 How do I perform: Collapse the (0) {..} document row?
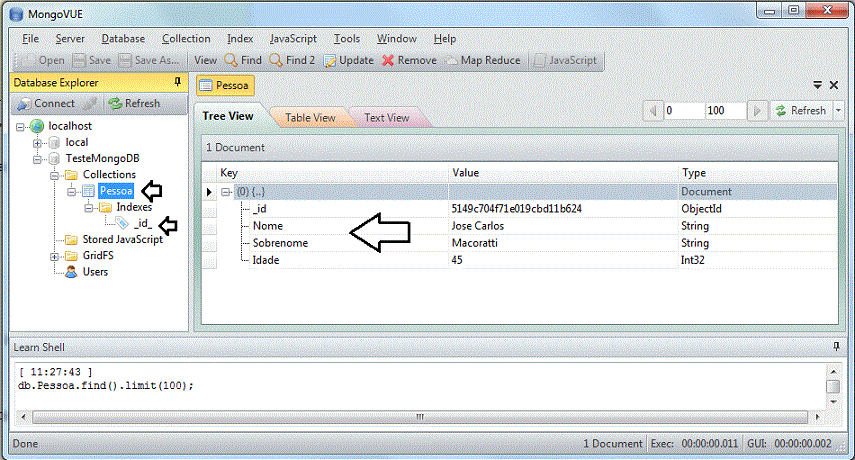coord(226,192)
